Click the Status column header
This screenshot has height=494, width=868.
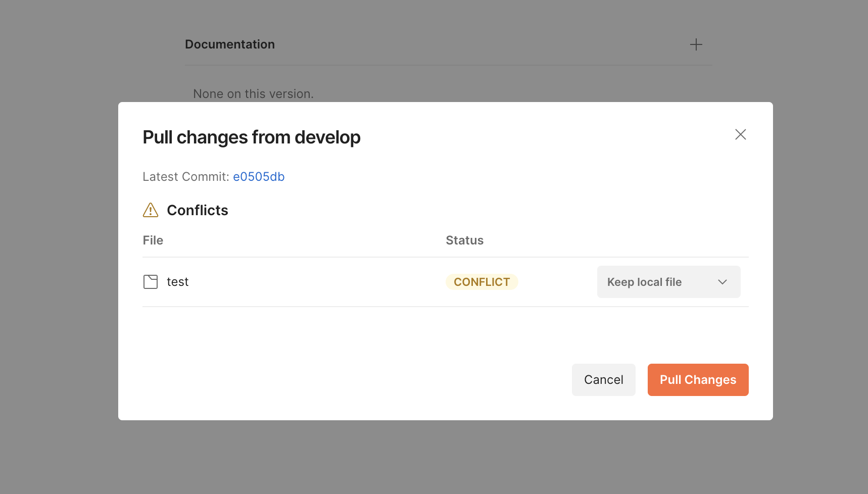(464, 240)
